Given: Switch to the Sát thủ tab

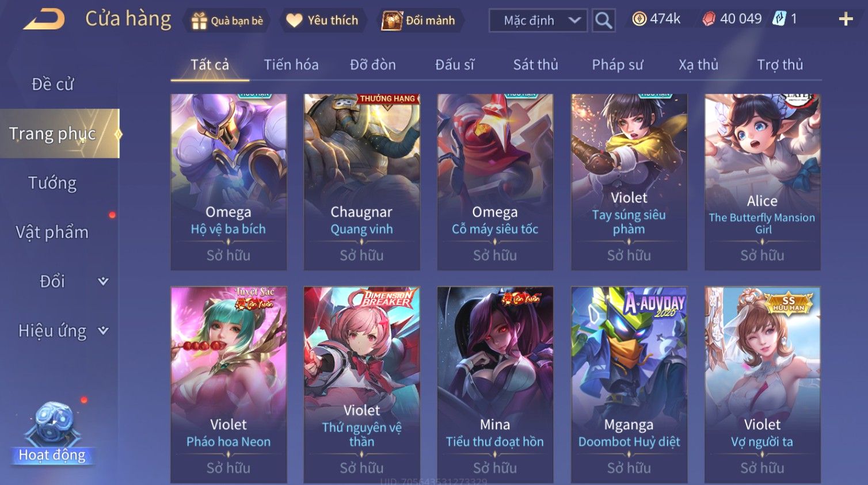Looking at the screenshot, I should [x=535, y=64].
